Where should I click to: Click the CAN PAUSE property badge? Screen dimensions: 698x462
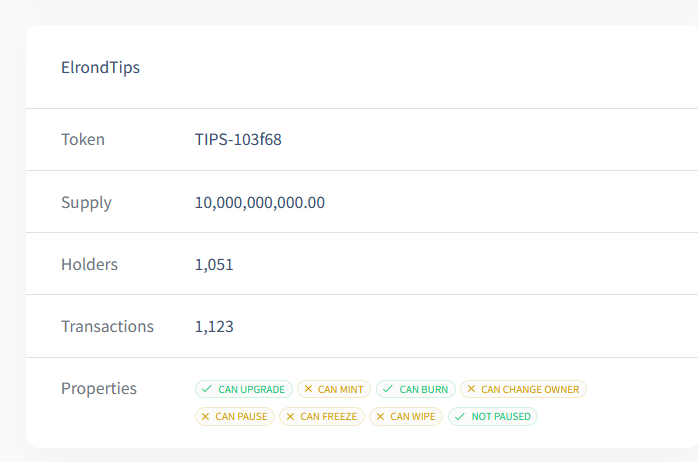[x=235, y=417]
